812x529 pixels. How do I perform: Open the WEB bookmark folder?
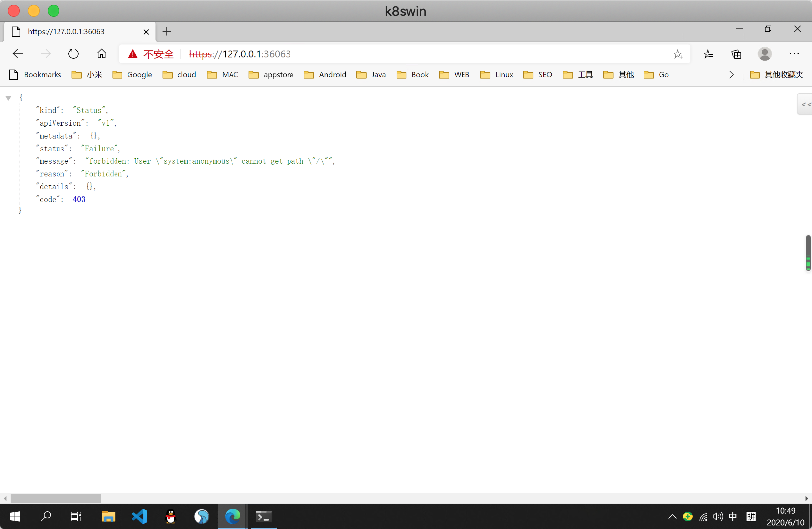click(455, 75)
